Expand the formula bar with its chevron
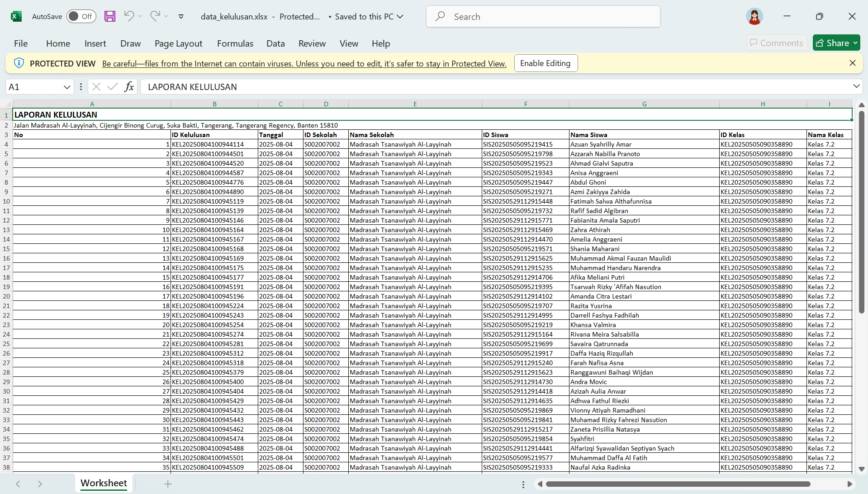The height and width of the screenshot is (494, 868). coord(856,86)
